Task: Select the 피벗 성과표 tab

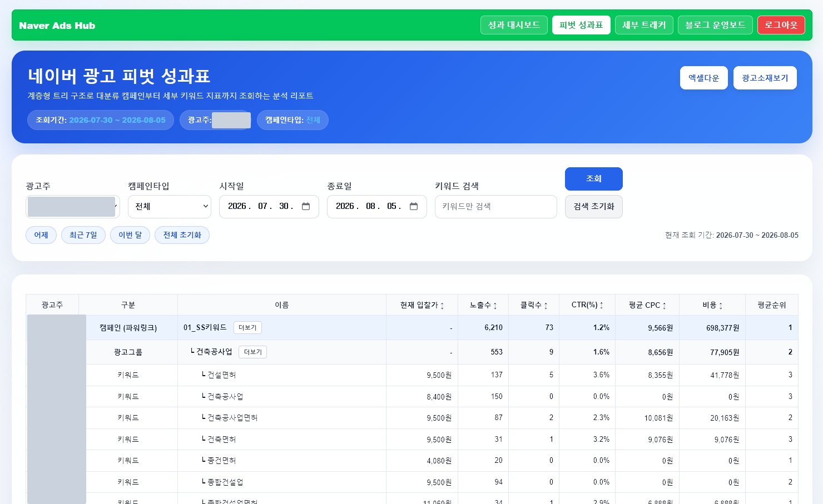Action: pyautogui.click(x=581, y=25)
